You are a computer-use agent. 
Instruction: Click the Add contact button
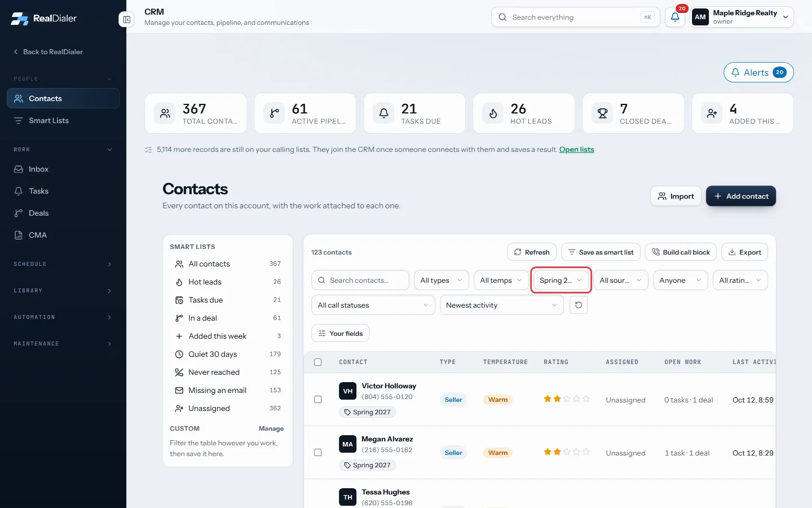click(741, 196)
